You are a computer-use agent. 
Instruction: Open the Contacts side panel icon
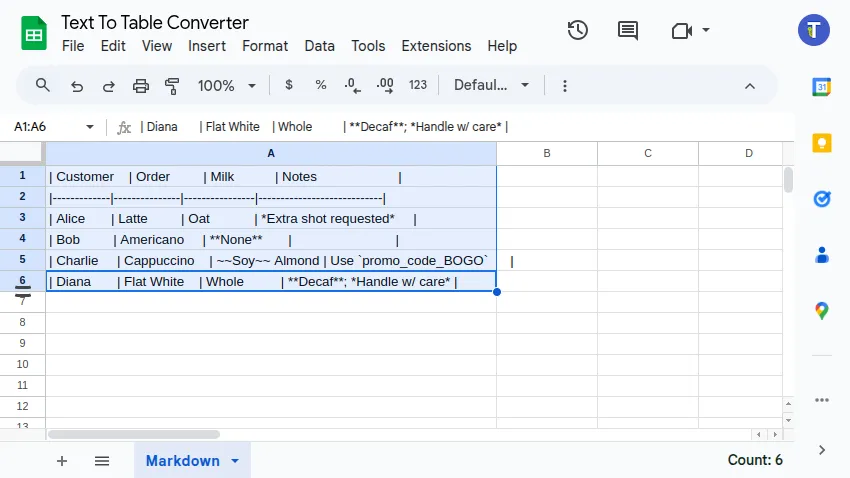pyautogui.click(x=822, y=255)
